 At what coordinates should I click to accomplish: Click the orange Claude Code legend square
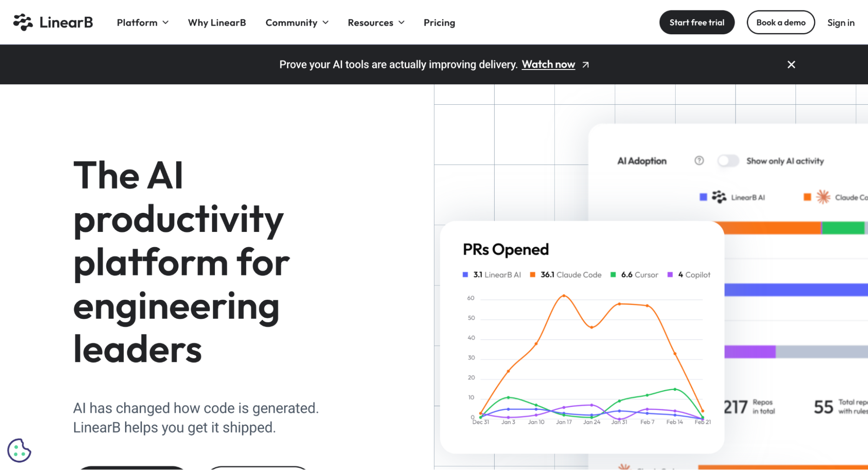(x=532, y=275)
